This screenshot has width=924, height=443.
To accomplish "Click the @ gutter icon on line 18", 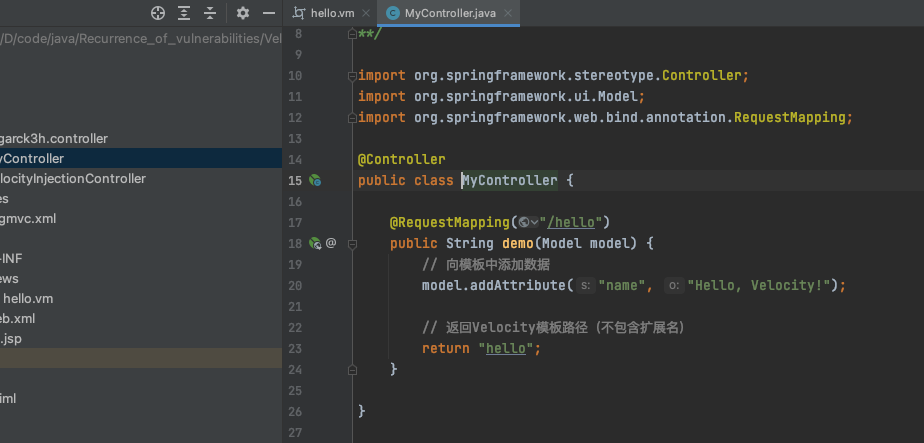I will click(331, 243).
